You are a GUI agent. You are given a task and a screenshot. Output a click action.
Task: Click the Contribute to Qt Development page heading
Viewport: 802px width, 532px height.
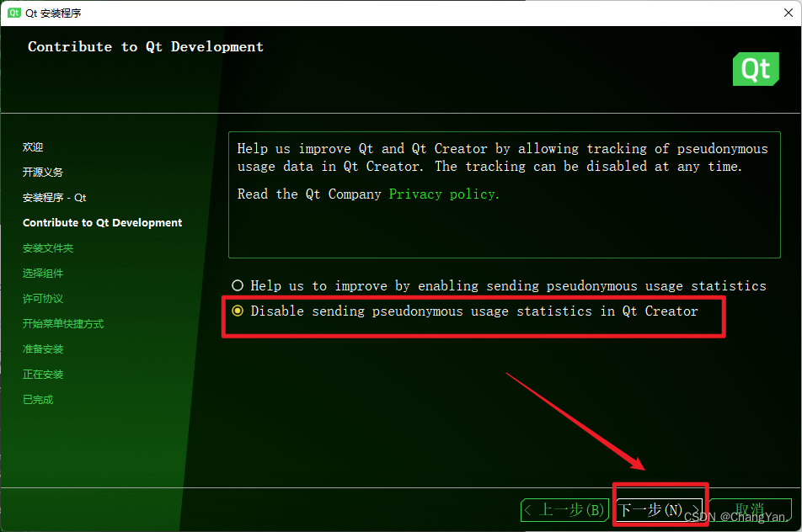click(x=146, y=47)
